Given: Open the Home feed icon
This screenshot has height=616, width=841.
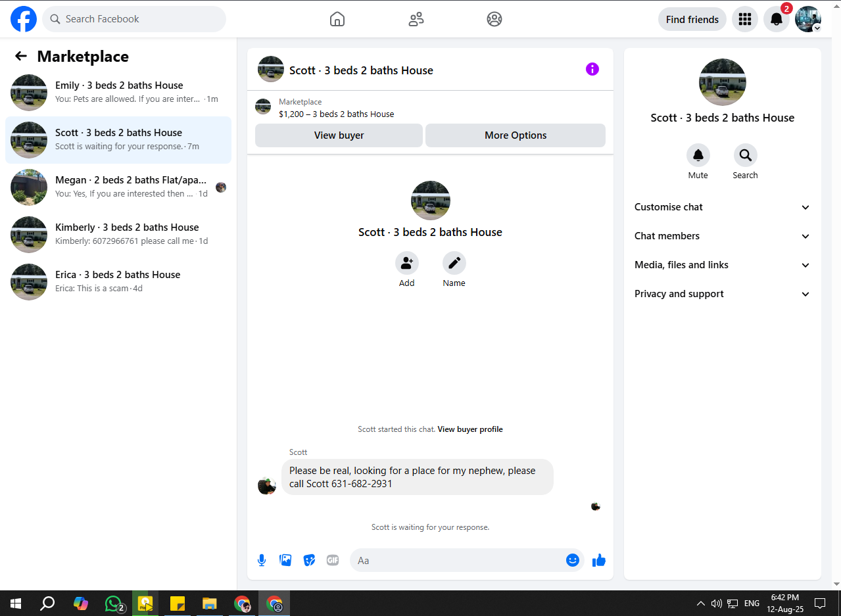Looking at the screenshot, I should [x=337, y=19].
